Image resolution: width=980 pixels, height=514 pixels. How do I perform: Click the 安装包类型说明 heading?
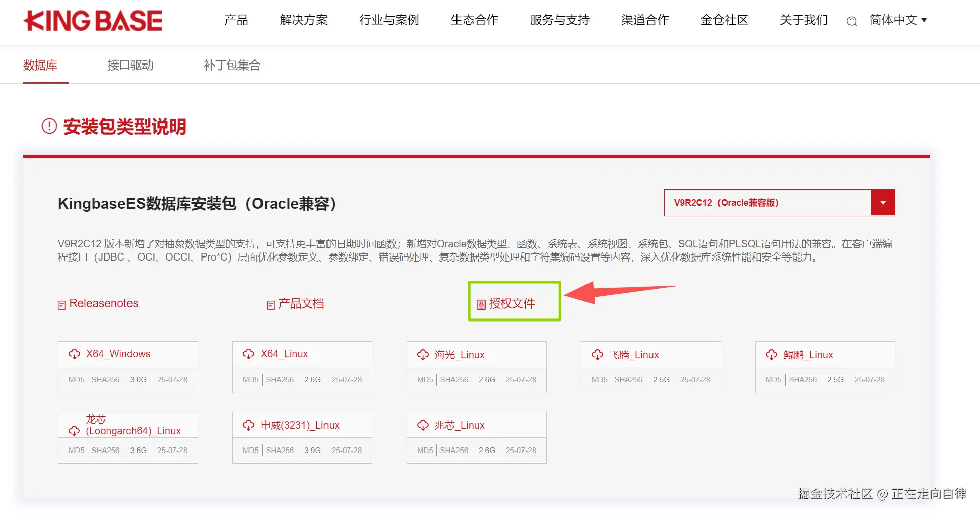pos(124,126)
